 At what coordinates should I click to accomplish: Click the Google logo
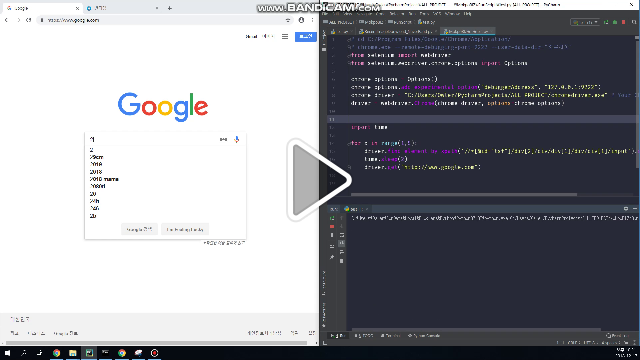coord(163,107)
